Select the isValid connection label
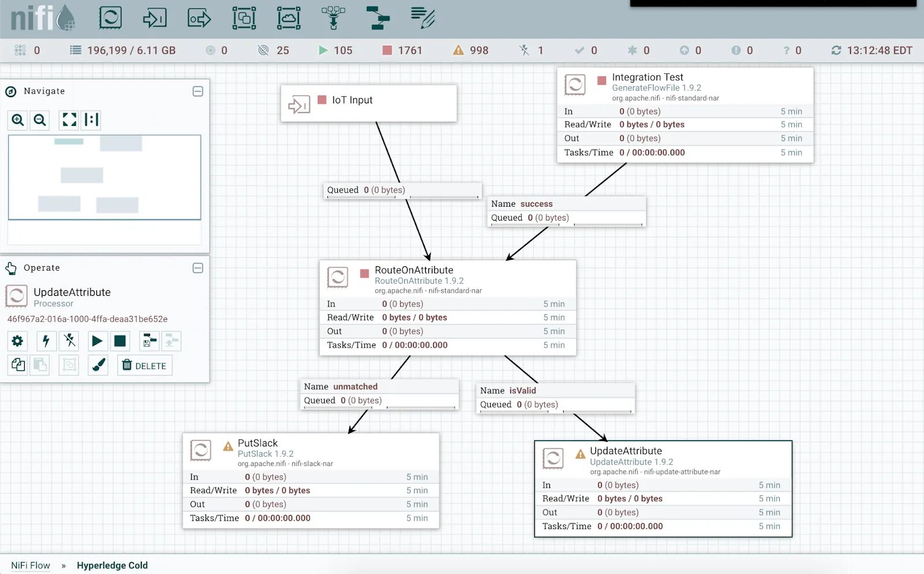This screenshot has width=924, height=574. coord(556,398)
